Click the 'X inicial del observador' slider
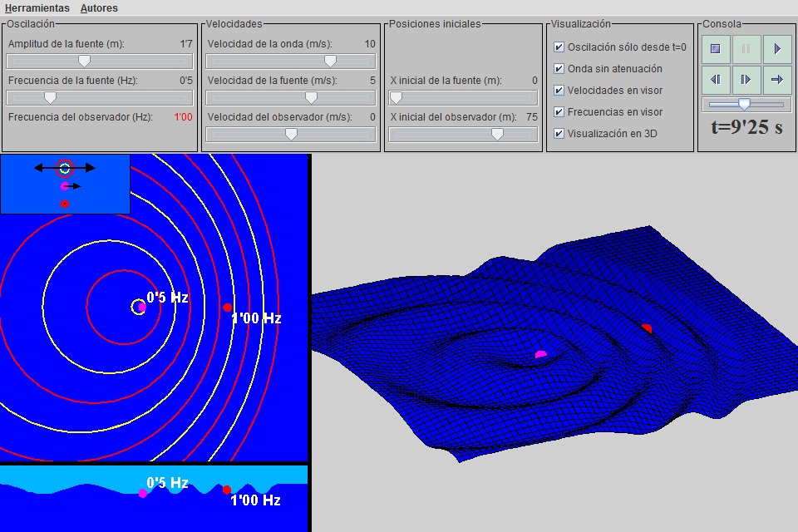The image size is (798, 532). pos(497,134)
